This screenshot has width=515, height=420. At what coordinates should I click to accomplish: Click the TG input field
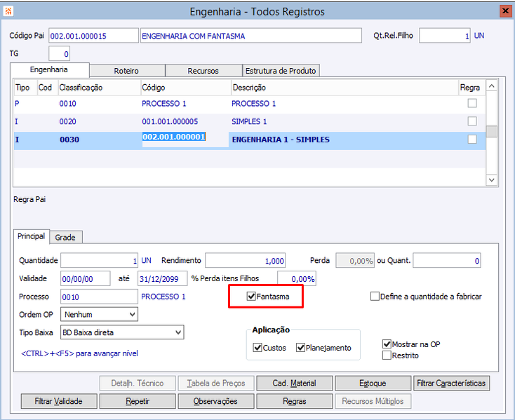(59, 53)
